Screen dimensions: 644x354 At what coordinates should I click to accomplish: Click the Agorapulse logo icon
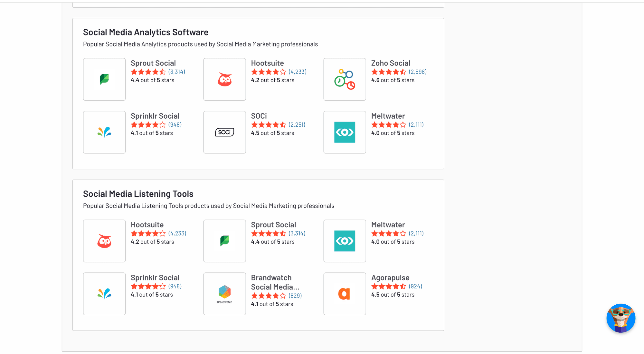click(345, 294)
